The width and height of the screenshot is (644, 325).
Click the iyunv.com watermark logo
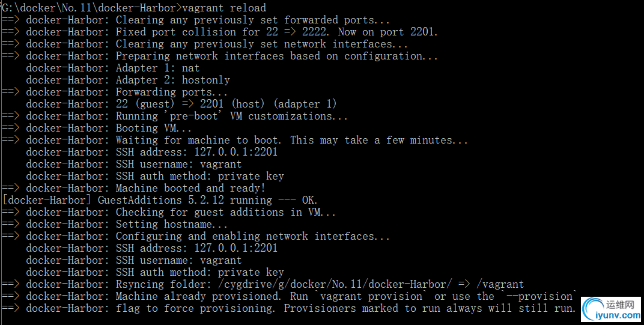pyautogui.click(x=611, y=309)
